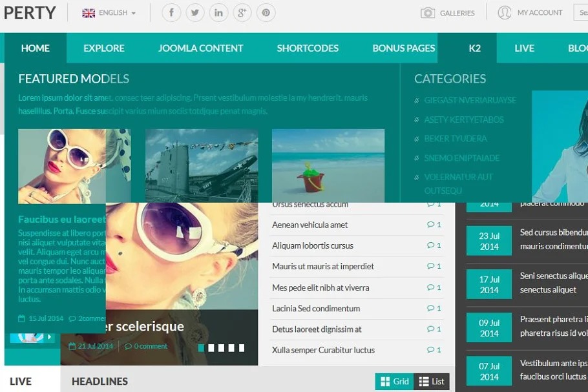This screenshot has height=392, width=588.
Task: Click the beach sand bucket thumbnail
Action: tap(328, 166)
